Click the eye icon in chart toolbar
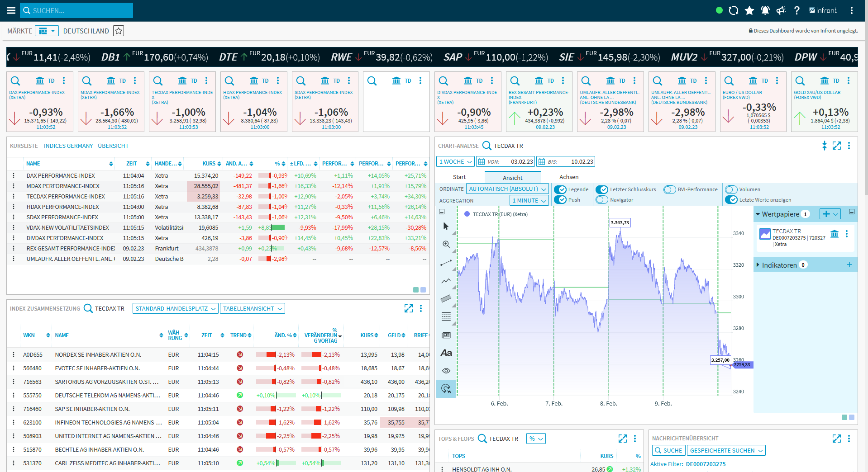Viewport: 868px width, 472px height. point(446,371)
